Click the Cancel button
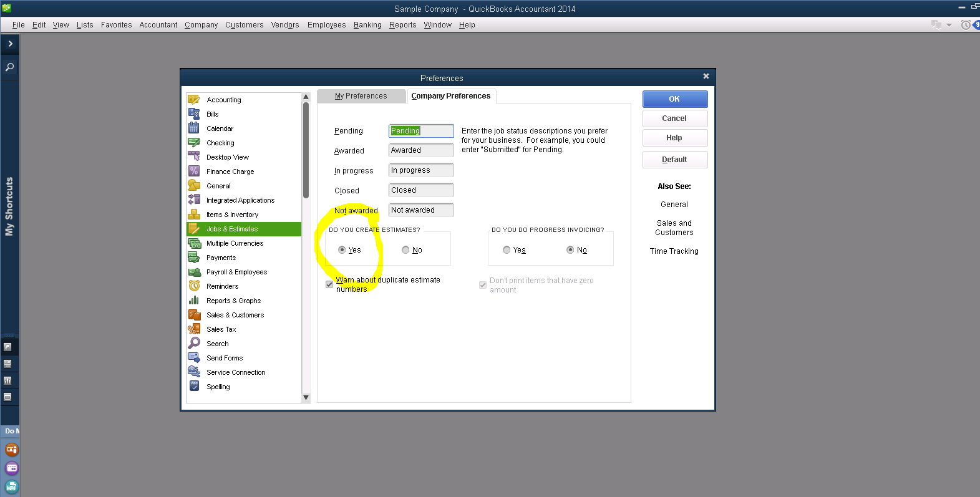Screen dimensions: 980x497 click(x=675, y=118)
